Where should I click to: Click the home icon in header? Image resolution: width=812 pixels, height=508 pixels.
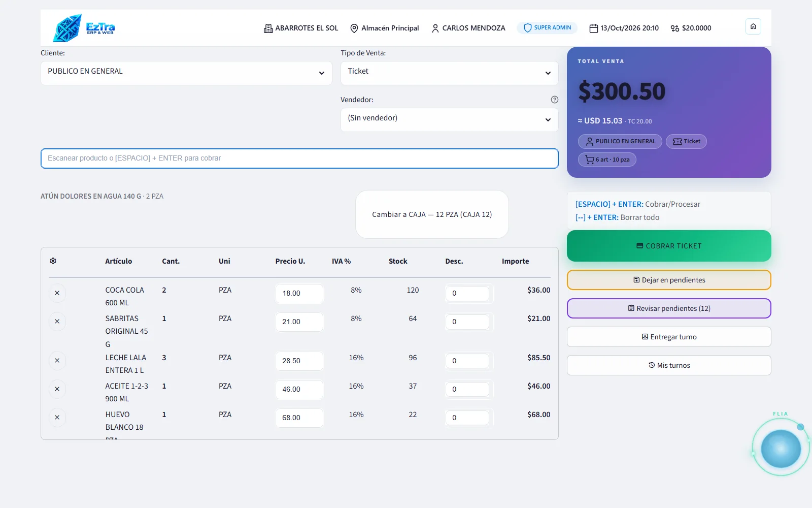(753, 26)
